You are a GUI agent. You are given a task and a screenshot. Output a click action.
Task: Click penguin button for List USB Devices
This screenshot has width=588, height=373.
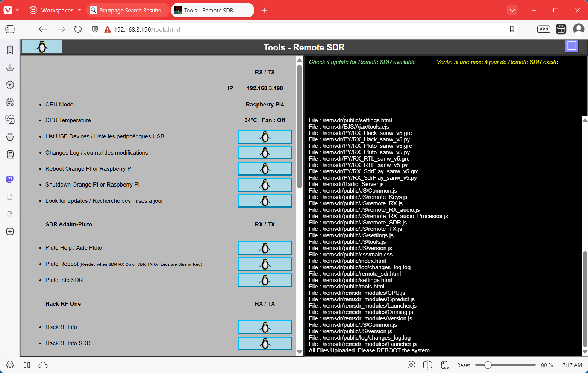[265, 137]
